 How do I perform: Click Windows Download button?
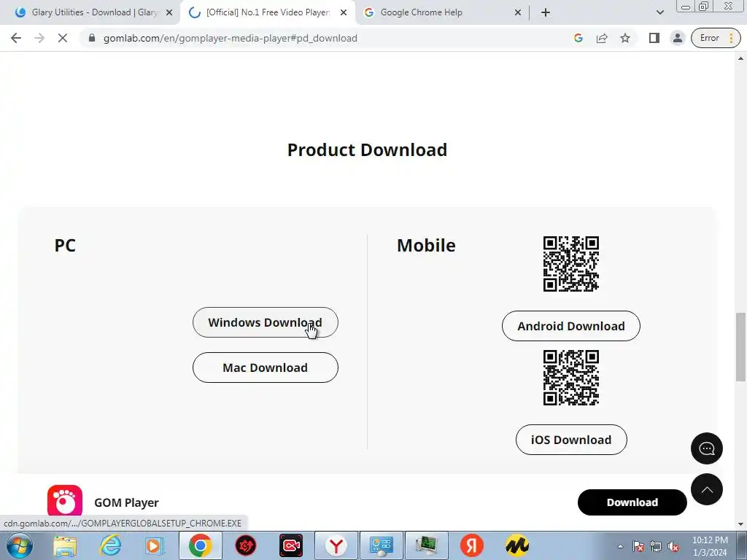pyautogui.click(x=266, y=322)
